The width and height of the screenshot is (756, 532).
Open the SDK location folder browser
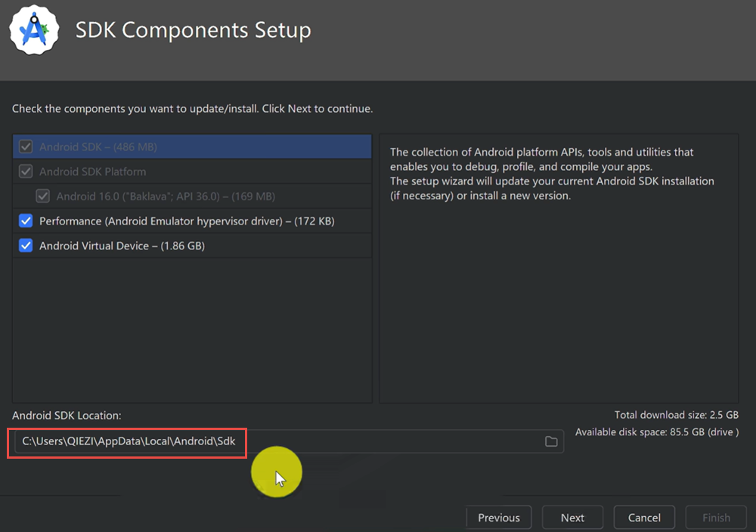tap(551, 441)
